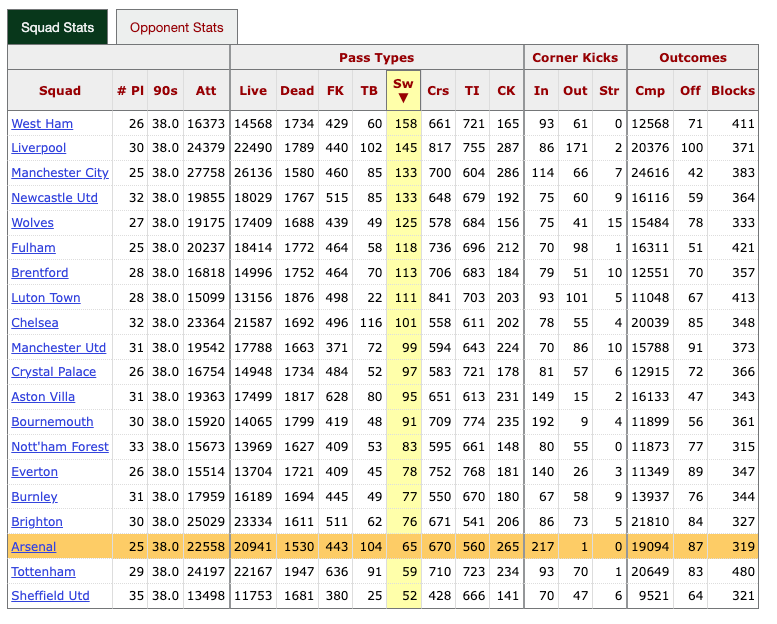Select Brighton's Att value 25029
Screen dimensions: 777x624
click(206, 522)
